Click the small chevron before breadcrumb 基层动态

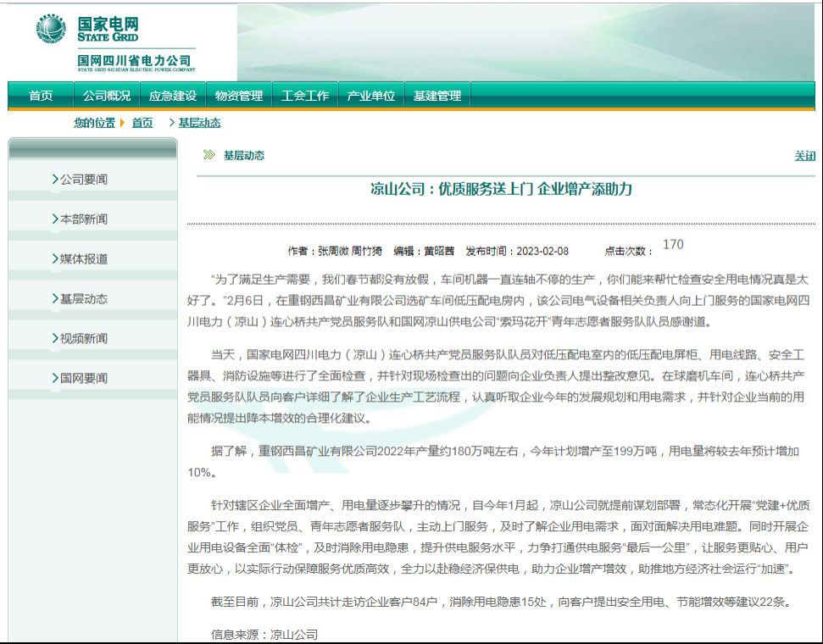tap(171, 123)
